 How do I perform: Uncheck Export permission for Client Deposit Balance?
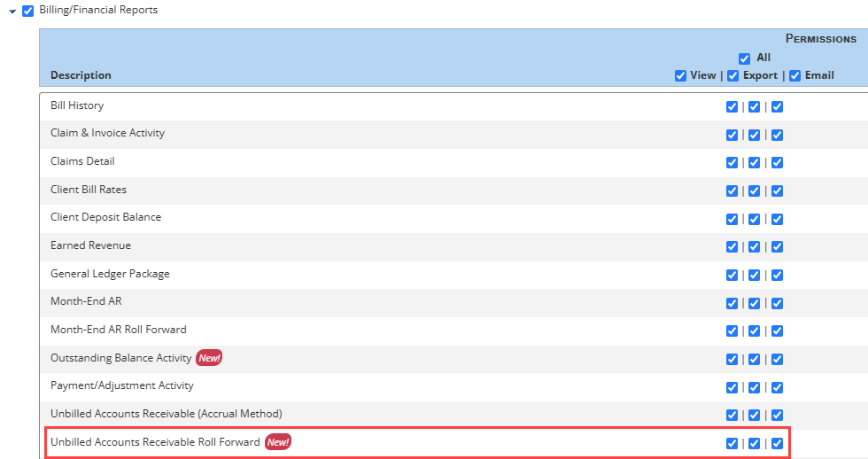754,219
